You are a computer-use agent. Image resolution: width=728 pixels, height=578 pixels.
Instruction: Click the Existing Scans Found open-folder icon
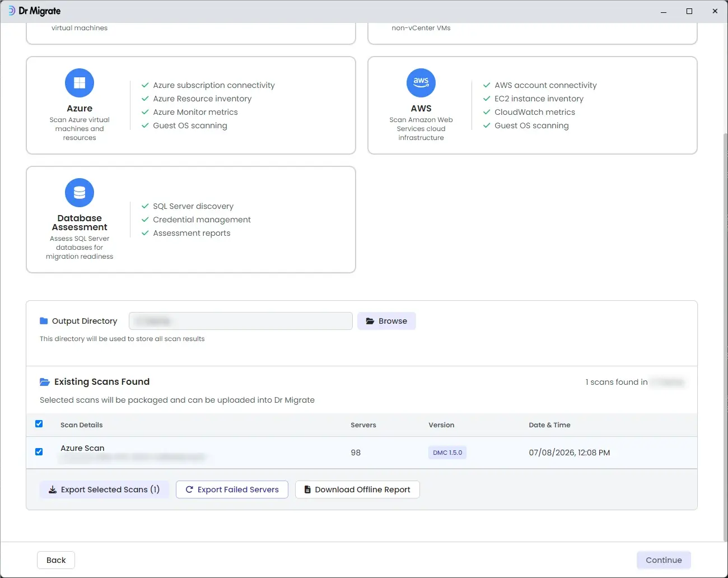45,382
